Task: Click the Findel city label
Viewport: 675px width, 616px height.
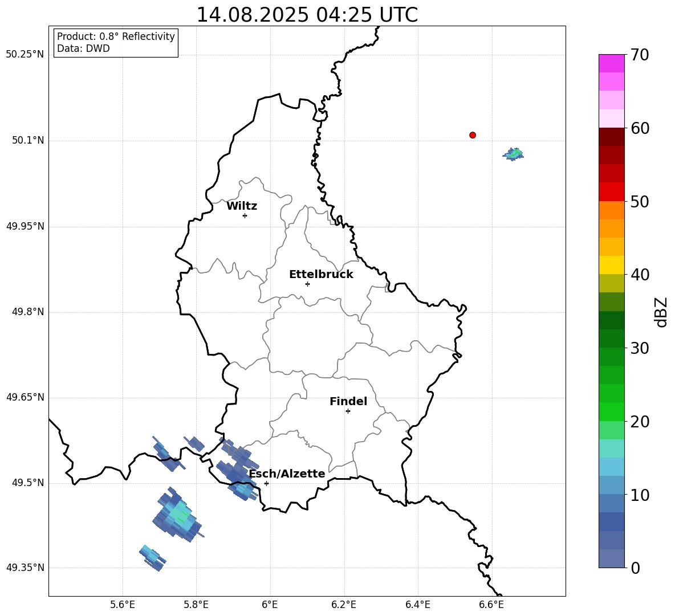Action: (x=348, y=401)
